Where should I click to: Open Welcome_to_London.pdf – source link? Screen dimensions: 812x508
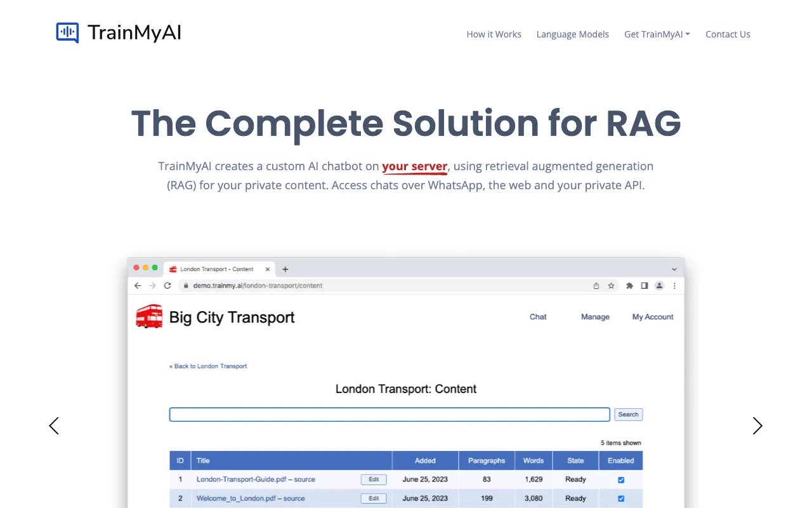[251, 498]
